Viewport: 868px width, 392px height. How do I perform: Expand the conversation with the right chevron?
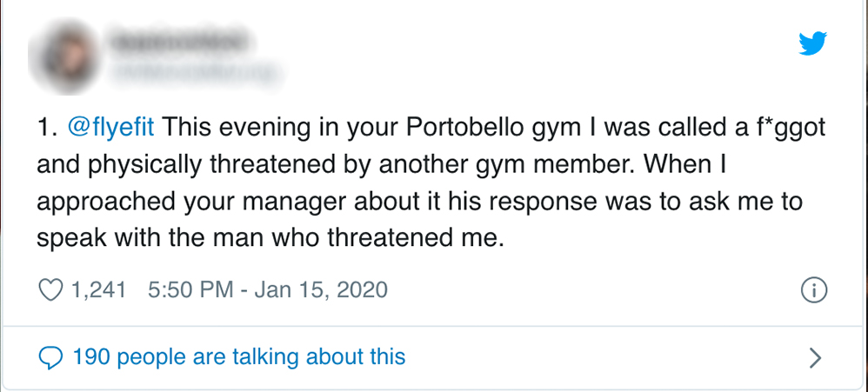(815, 356)
